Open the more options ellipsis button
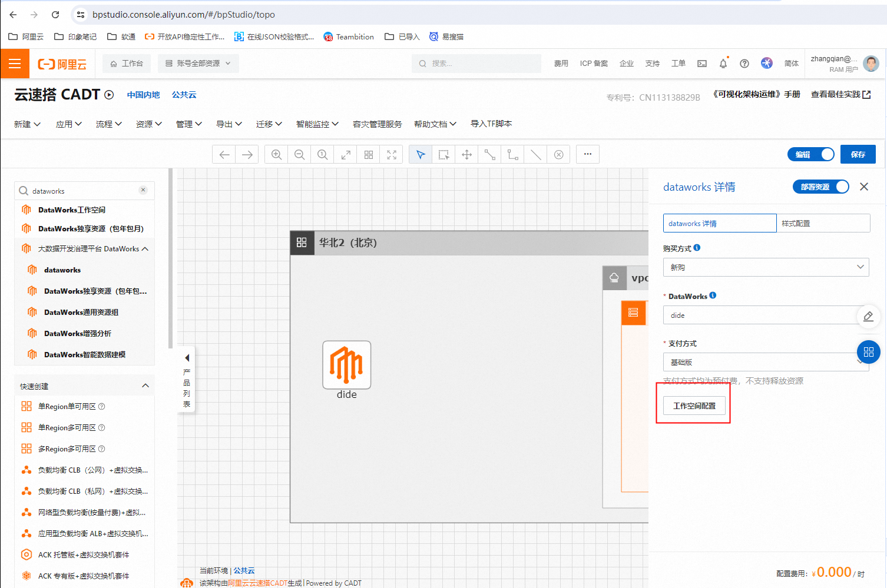 pyautogui.click(x=588, y=154)
